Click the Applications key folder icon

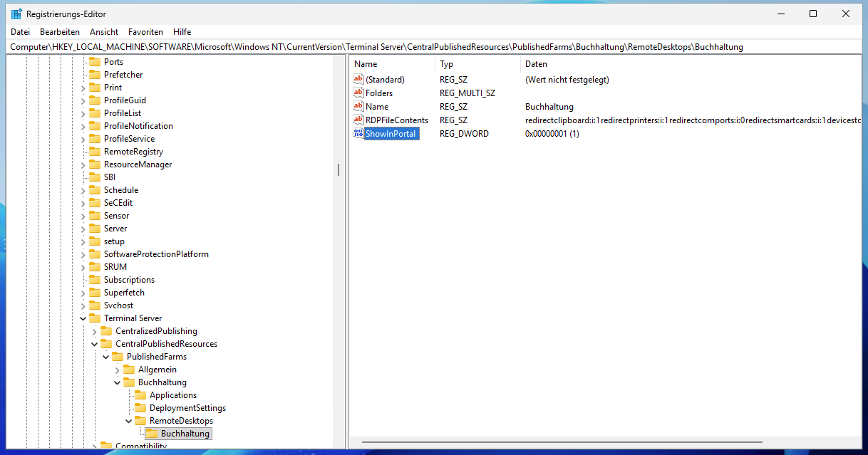pos(140,395)
